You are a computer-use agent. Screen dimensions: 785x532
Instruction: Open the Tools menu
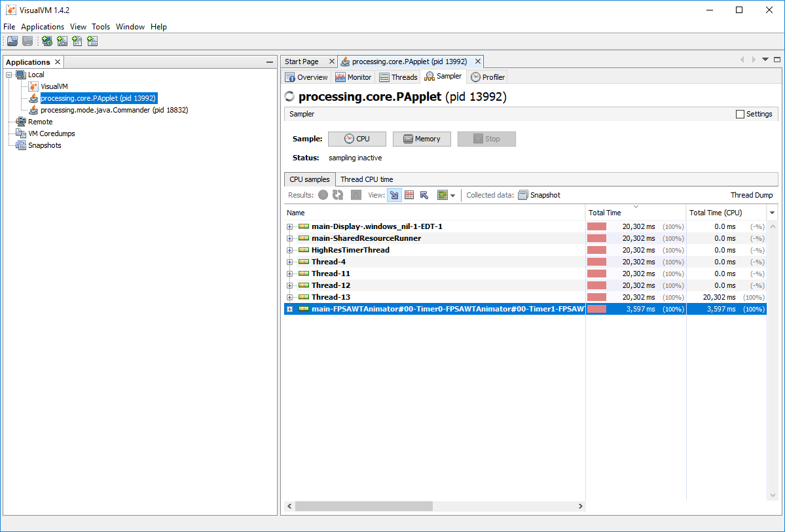101,27
